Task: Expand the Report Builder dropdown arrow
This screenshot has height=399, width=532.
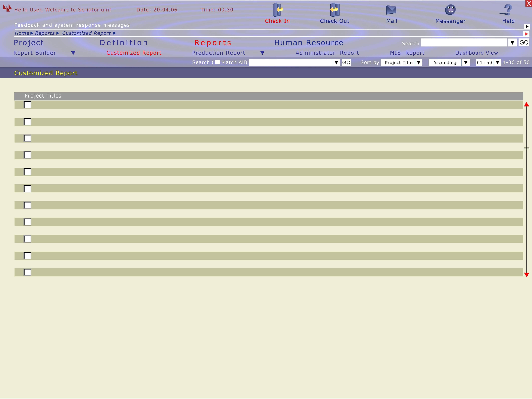Action: tap(73, 53)
